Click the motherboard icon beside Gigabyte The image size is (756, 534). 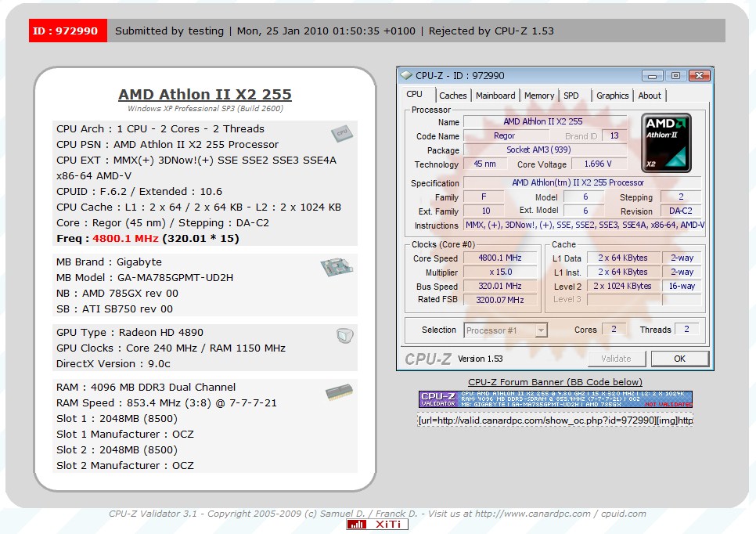click(x=337, y=268)
